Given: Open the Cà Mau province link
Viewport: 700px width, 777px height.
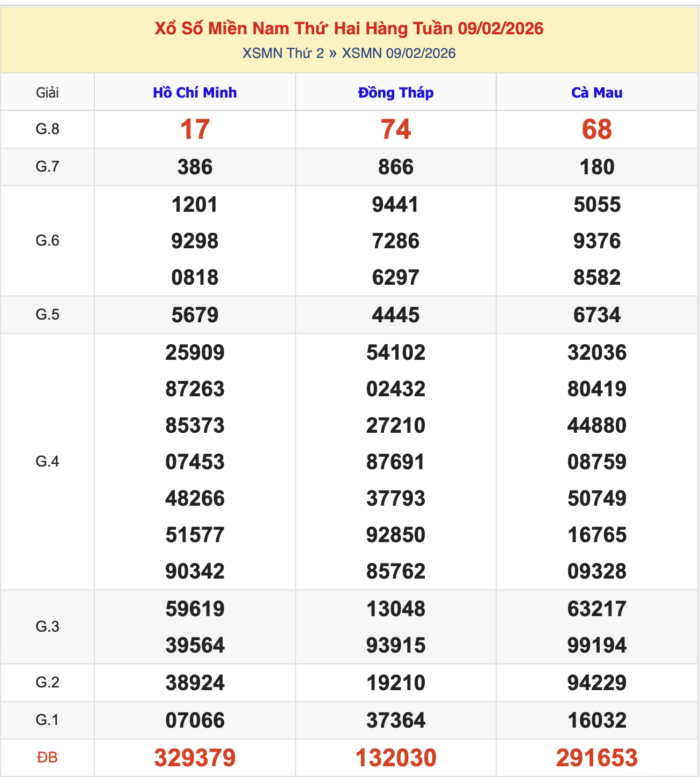Looking at the screenshot, I should [596, 93].
